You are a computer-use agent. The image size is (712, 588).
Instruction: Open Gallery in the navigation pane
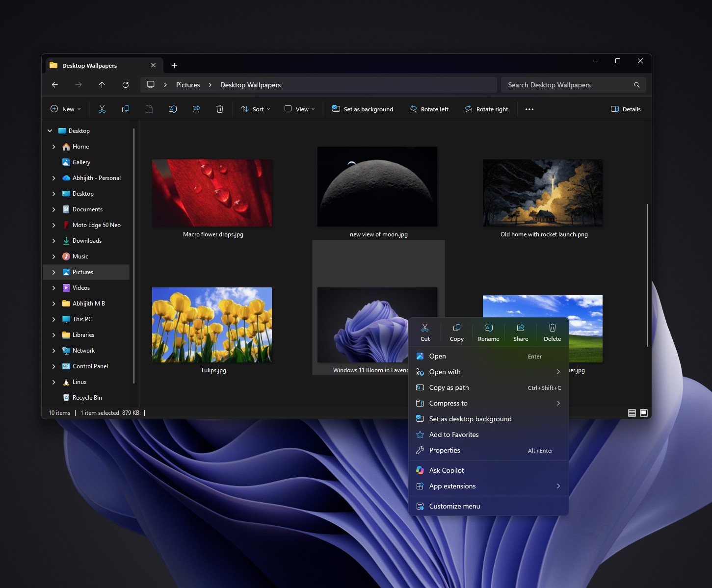(x=81, y=162)
